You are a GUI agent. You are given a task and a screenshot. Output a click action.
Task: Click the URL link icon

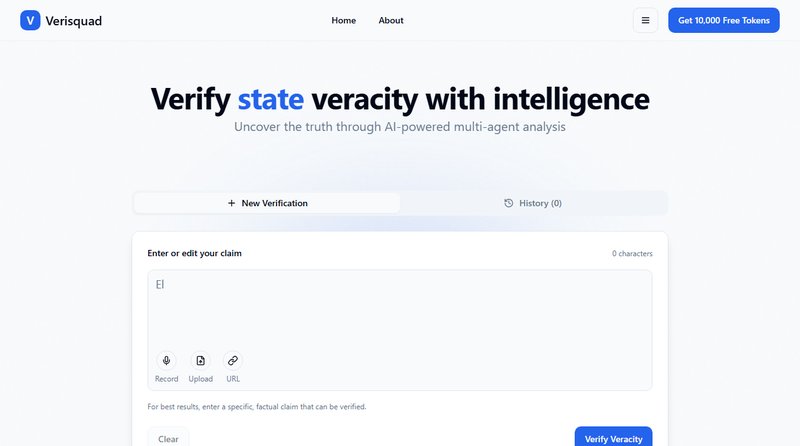(233, 360)
